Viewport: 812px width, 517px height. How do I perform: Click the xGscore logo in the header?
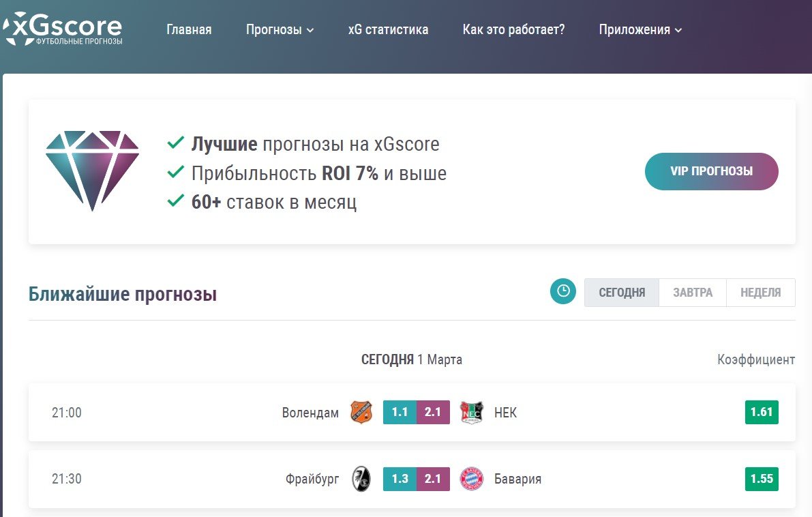coord(61,29)
